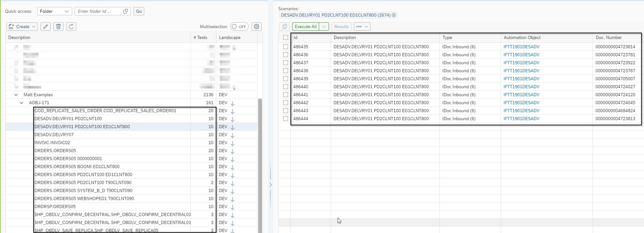Remove the DESADV.DELVRY01 scenario token

[x=394, y=15]
